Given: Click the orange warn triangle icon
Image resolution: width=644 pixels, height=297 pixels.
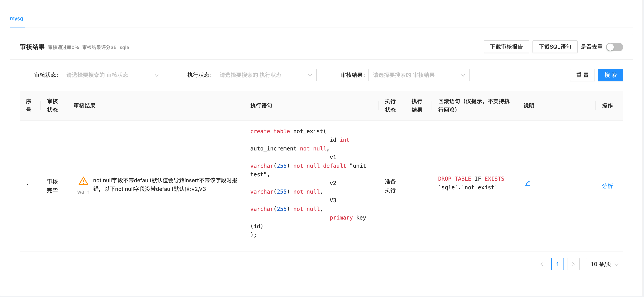Looking at the screenshot, I should (83, 181).
